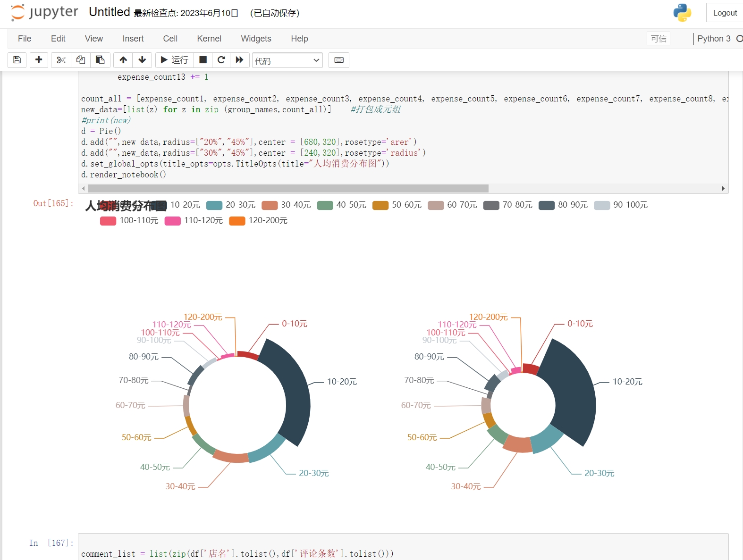Click the horizontal scrollbar of the code cell
The height and width of the screenshot is (560, 743).
point(288,189)
